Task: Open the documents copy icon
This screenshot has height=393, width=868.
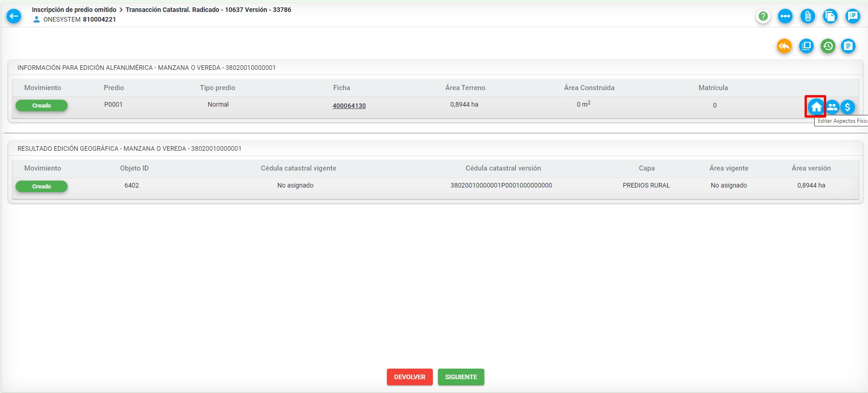Action: click(830, 17)
